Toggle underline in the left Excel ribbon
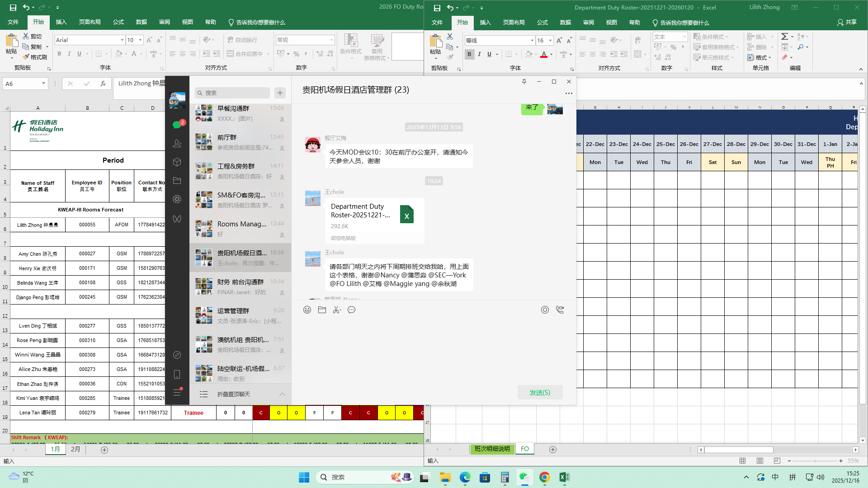This screenshot has width=868, height=488. click(79, 54)
